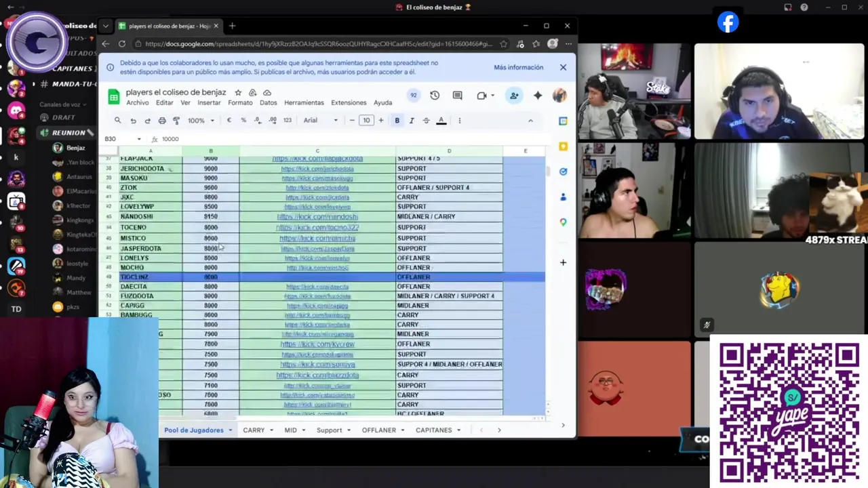Viewport: 868px width, 488px height.
Task: Click the name box showing B30
Action: pyautogui.click(x=123, y=139)
